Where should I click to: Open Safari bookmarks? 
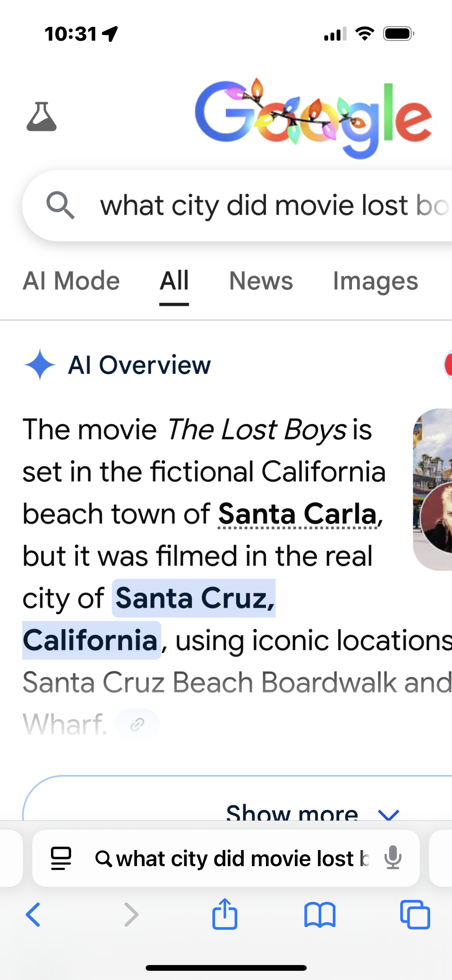pos(320,914)
